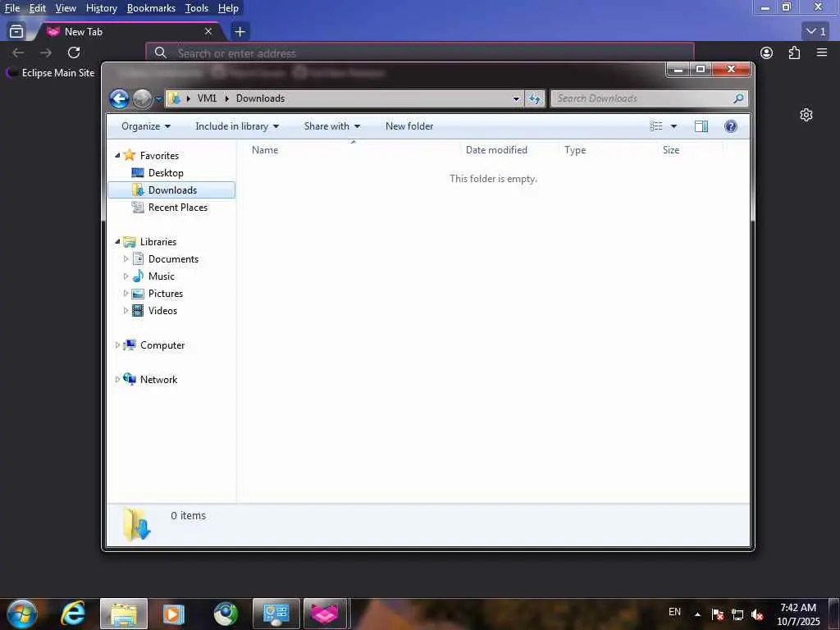This screenshot has width=840, height=630.
Task: Open the browser View menu
Action: (66, 8)
